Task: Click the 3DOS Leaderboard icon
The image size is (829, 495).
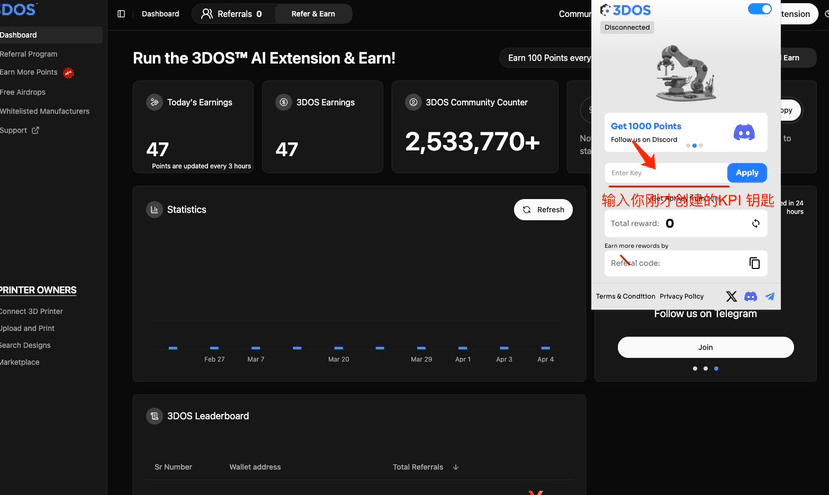Action: pos(154,416)
